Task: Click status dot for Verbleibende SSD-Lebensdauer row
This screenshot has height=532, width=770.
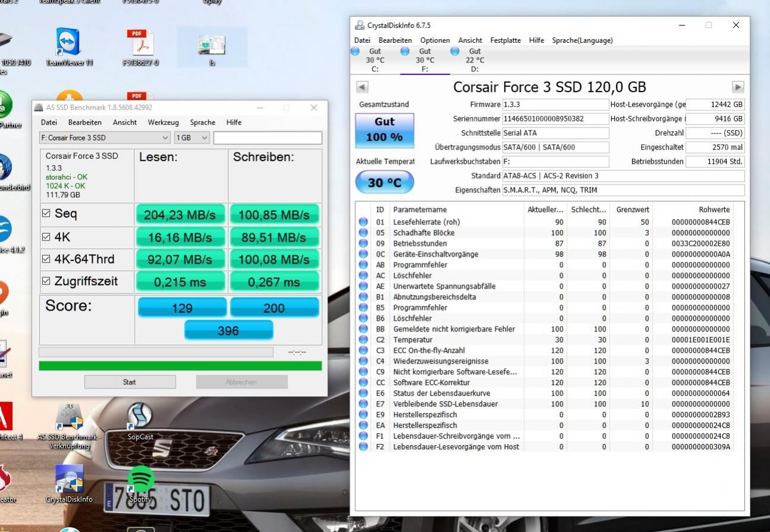Action: coord(363,404)
